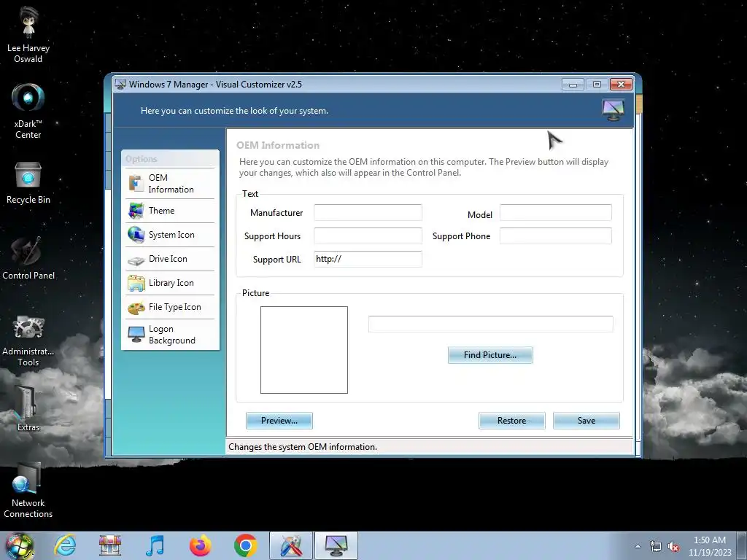The height and width of the screenshot is (560, 747).
Task: Open the OEM Information option
Action: tap(170, 183)
